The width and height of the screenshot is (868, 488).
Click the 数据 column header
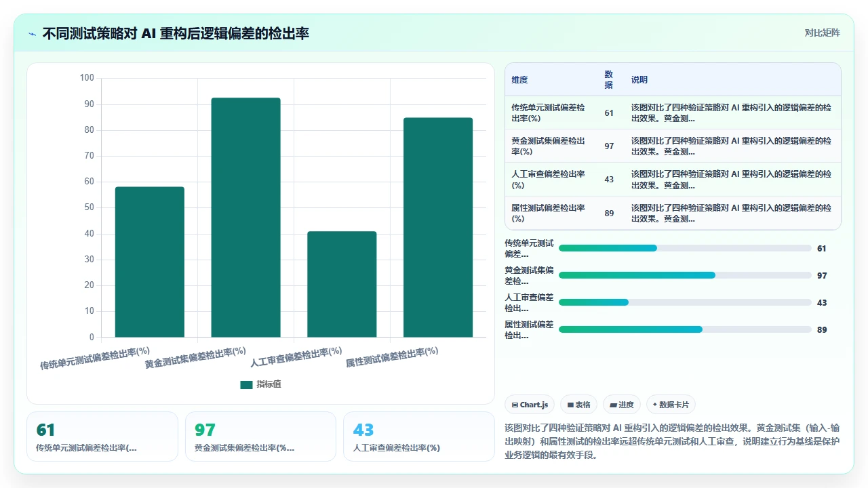[608, 80]
